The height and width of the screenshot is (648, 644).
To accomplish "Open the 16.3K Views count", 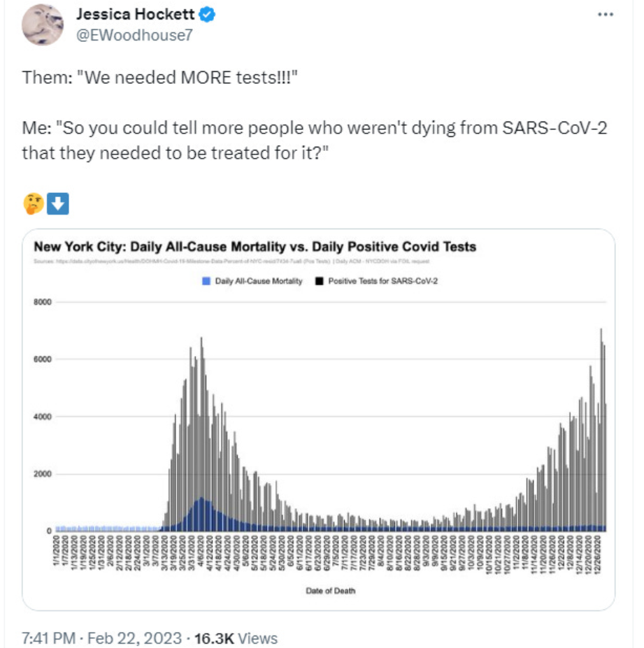I will click(236, 638).
